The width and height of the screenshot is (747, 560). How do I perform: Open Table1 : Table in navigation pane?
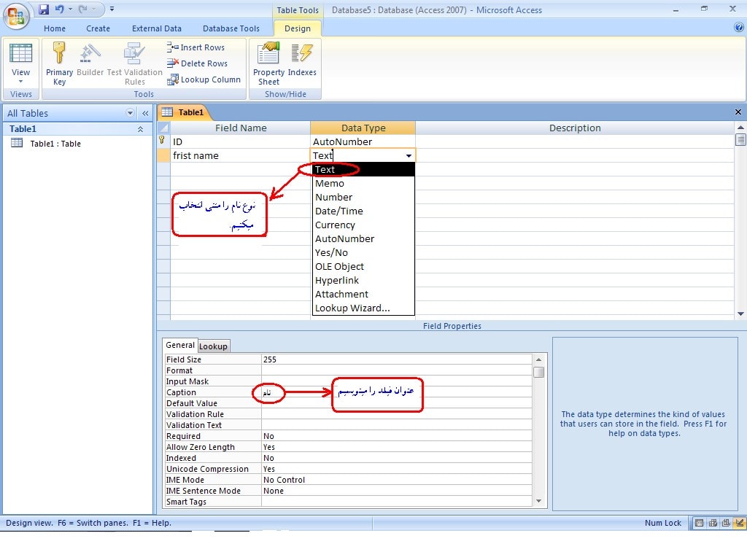click(55, 144)
